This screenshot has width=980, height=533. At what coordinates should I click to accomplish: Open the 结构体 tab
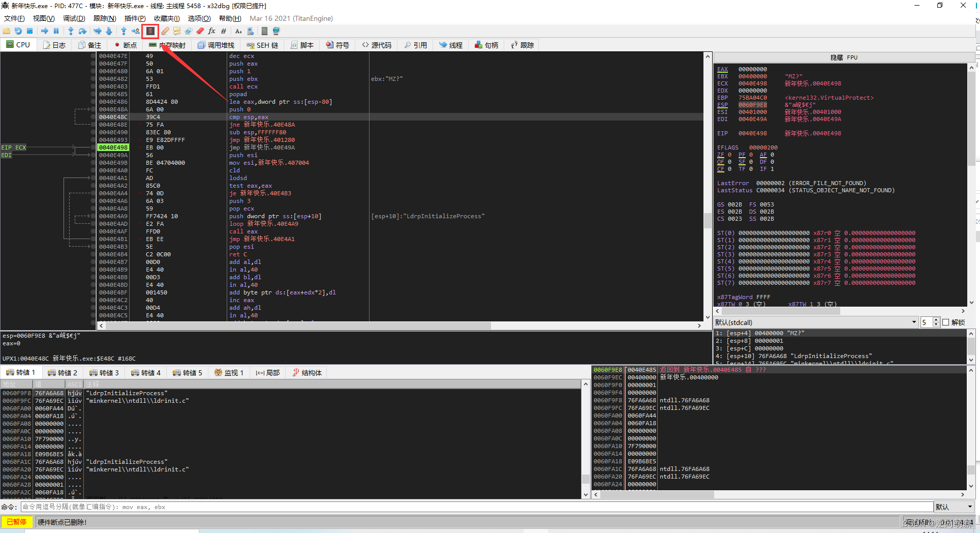307,373
